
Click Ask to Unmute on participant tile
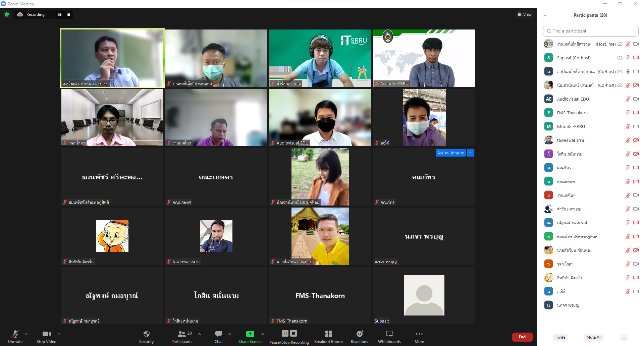click(450, 153)
